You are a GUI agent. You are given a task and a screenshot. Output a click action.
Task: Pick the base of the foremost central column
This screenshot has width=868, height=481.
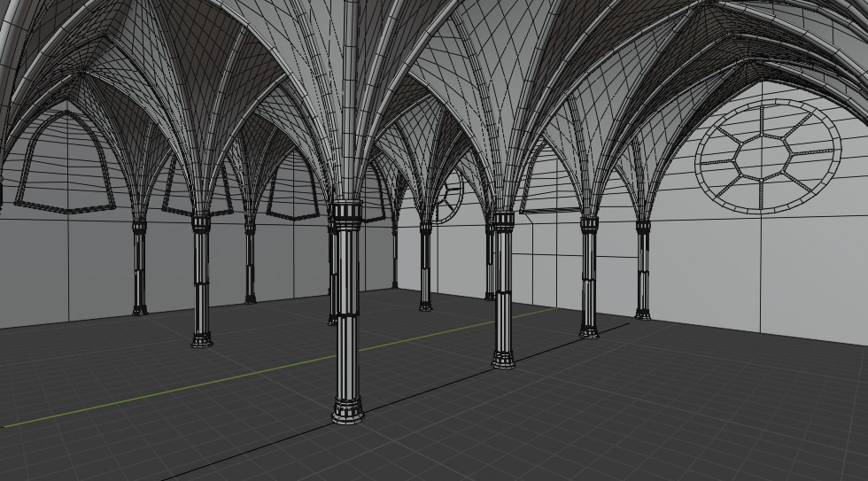click(348, 411)
